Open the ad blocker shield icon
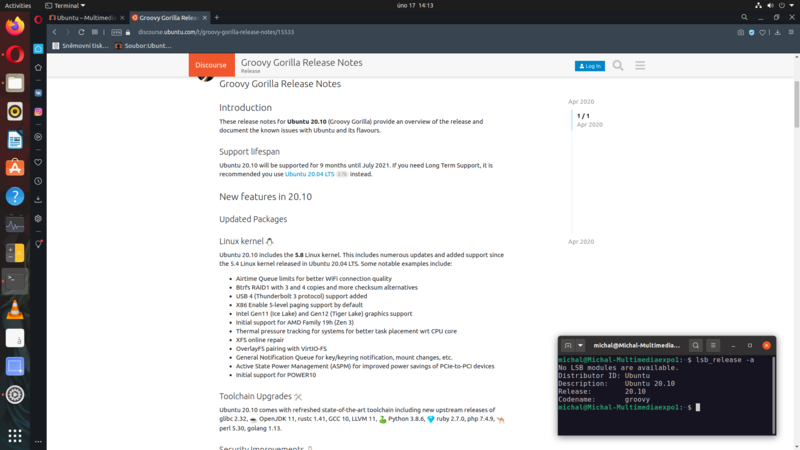The width and height of the screenshot is (800, 450). (x=752, y=32)
